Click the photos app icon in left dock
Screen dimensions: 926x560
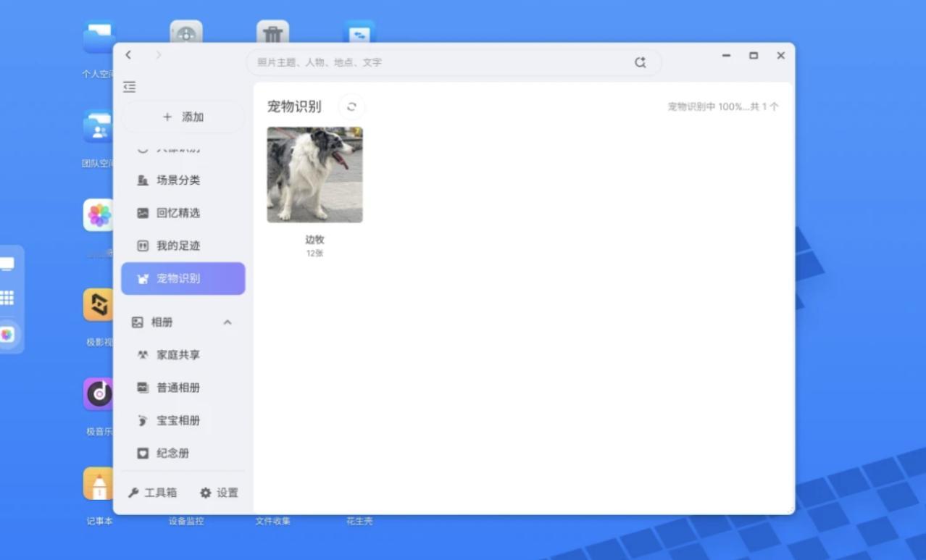tap(7, 335)
